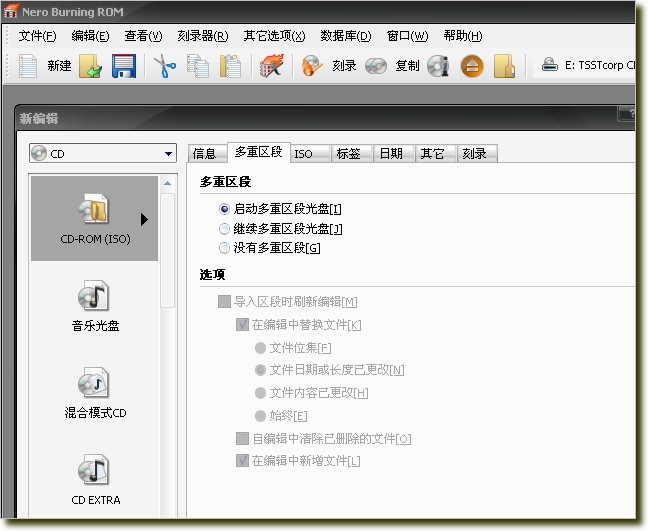The height and width of the screenshot is (531, 648).
Task: Select 文件位集 radio option
Action: 260,348
